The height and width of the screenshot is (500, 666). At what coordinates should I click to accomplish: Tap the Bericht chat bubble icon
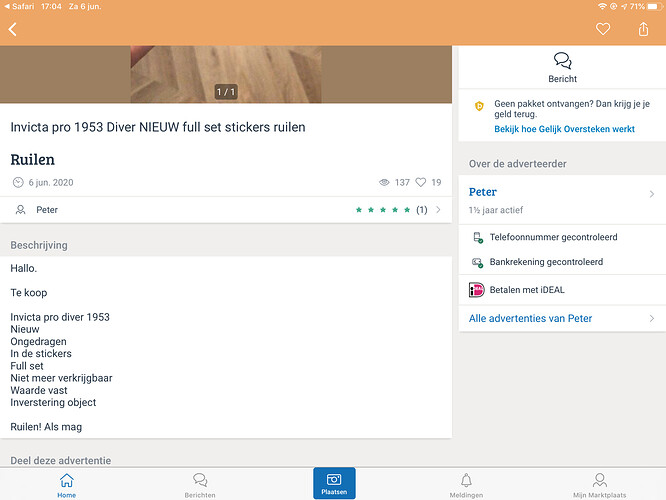pyautogui.click(x=562, y=61)
